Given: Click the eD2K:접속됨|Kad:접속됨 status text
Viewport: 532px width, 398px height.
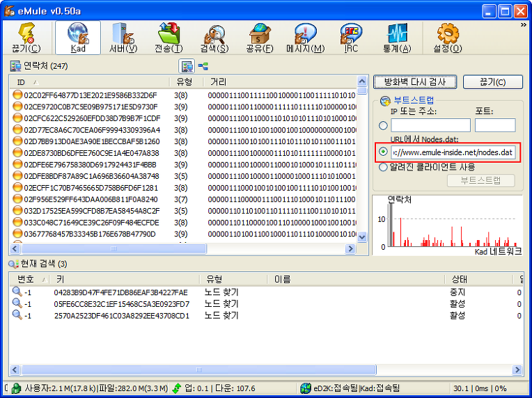Looking at the screenshot, I should (357, 388).
